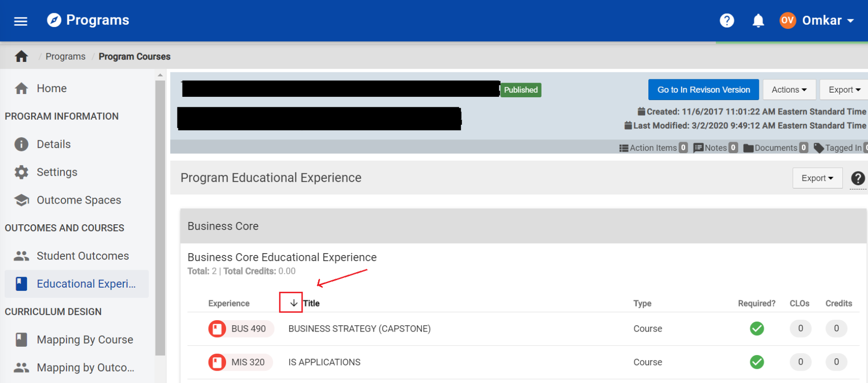Click the Notes icon
This screenshot has height=383, width=868.
[698, 148]
